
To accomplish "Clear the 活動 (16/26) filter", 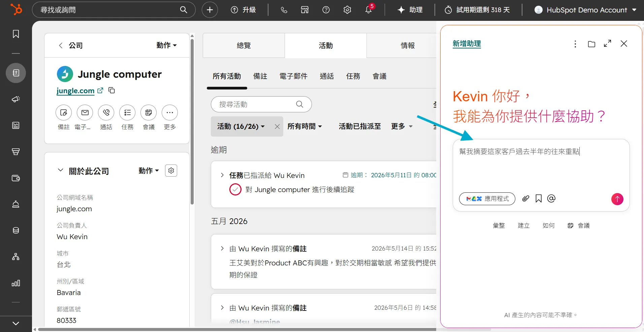I will pyautogui.click(x=277, y=126).
